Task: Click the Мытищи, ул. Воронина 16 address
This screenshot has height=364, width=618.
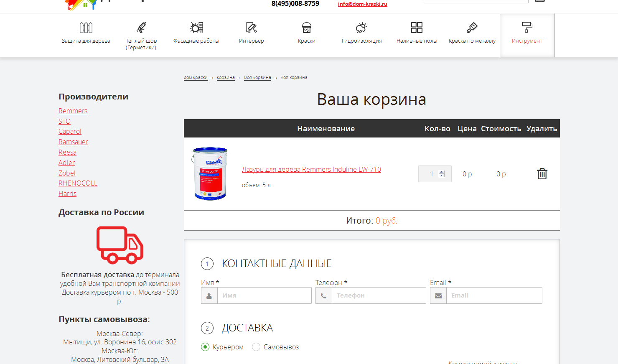Action: [x=120, y=342]
